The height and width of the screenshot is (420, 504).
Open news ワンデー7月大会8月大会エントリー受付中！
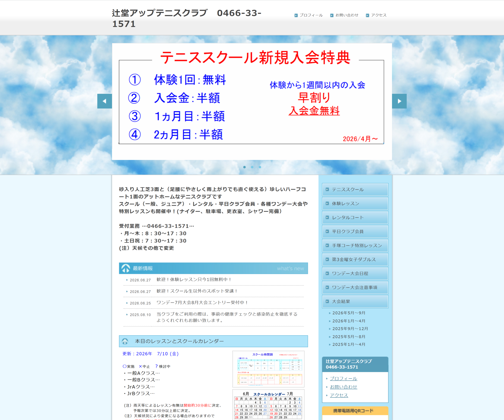pos(203,303)
